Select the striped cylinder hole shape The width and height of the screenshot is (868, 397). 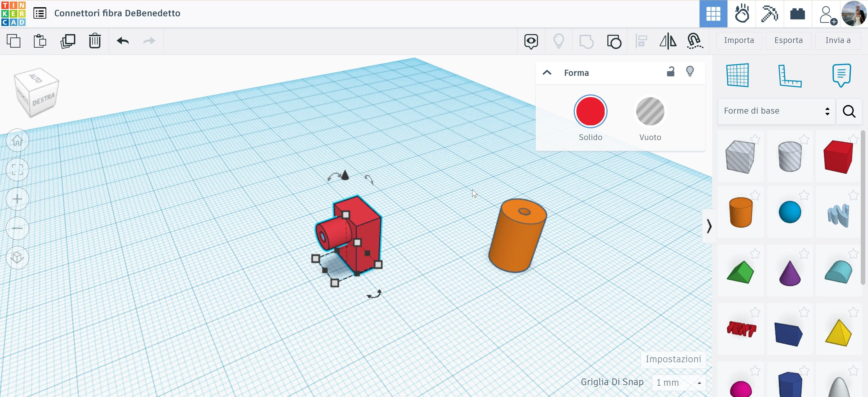(x=790, y=156)
